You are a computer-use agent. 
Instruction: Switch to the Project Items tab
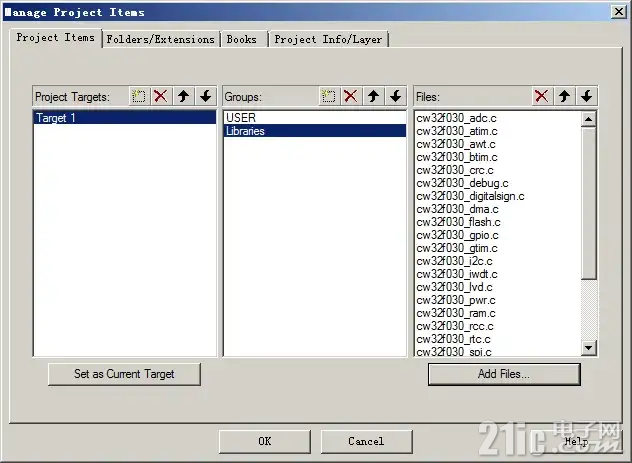56,38
